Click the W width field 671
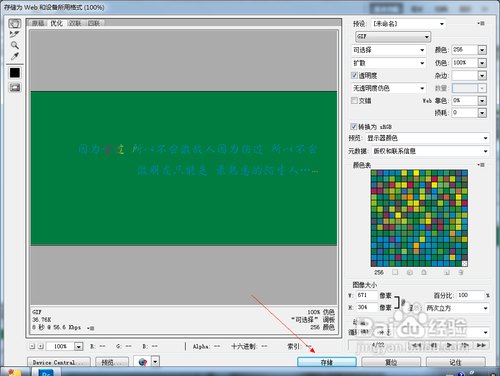The height and width of the screenshot is (376, 500). pyautogui.click(x=367, y=295)
